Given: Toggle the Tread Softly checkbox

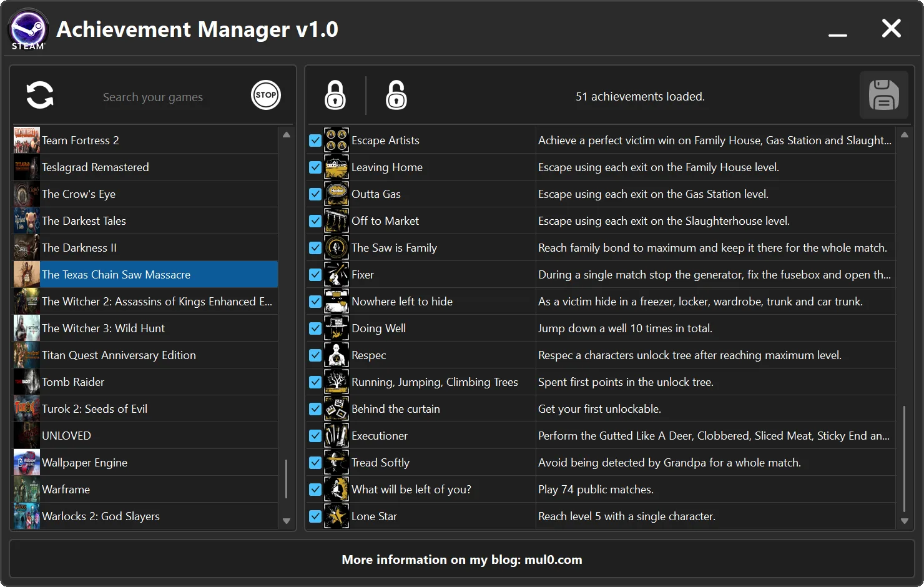Looking at the screenshot, I should (315, 463).
